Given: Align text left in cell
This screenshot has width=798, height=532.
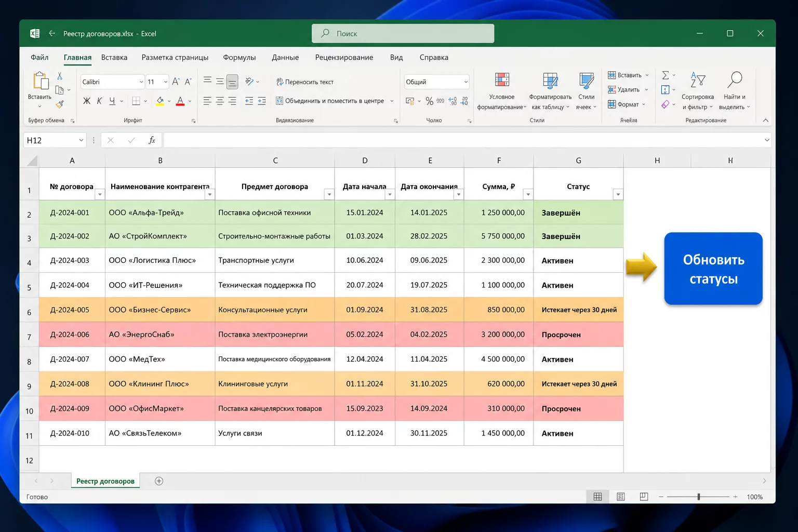Looking at the screenshot, I should click(x=207, y=101).
